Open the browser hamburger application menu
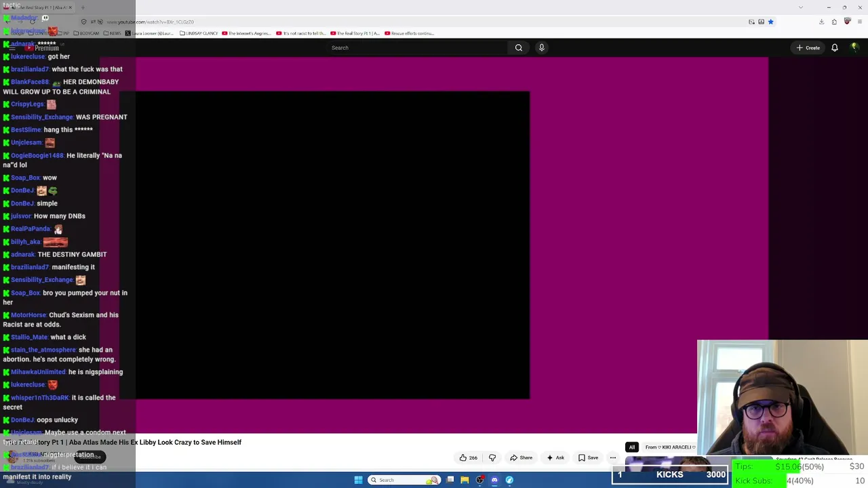This screenshot has height=488, width=868. point(860,22)
